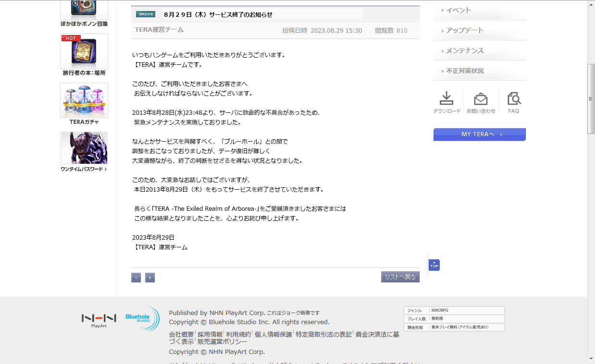Click the 閲覧数 810 view count
The image size is (595, 364).
(x=391, y=30)
